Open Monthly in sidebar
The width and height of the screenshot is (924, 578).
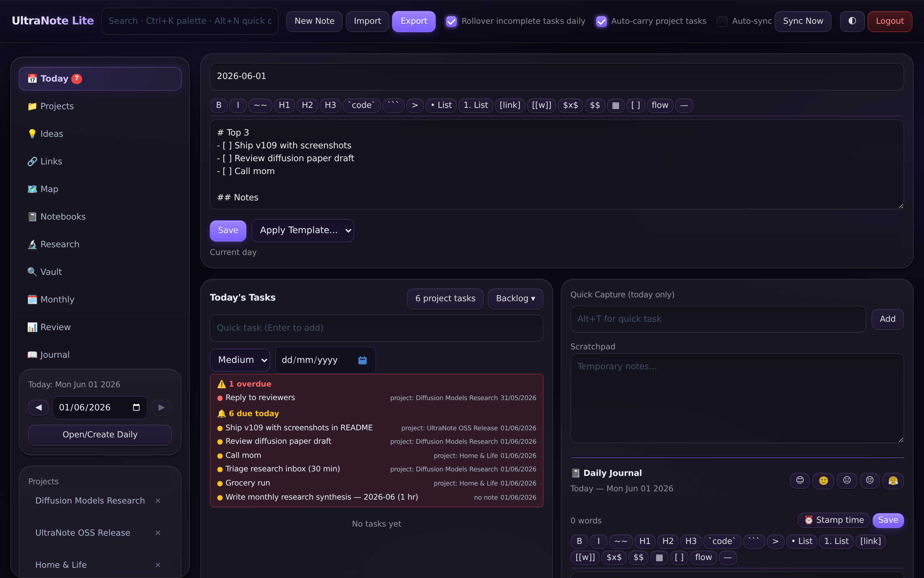[100, 300]
